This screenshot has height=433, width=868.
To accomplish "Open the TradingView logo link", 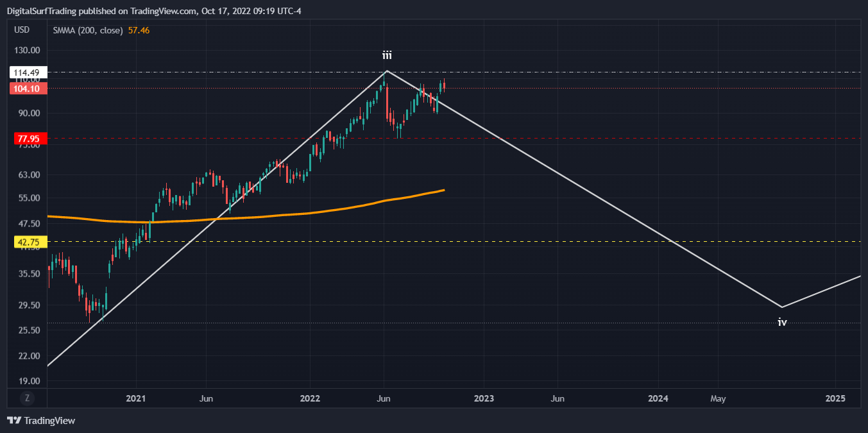I will pos(41,421).
